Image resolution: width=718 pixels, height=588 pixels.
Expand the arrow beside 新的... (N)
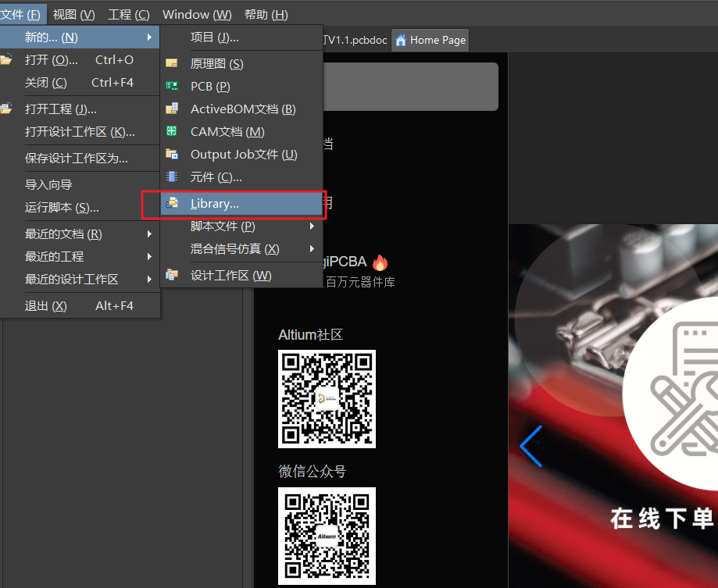(x=149, y=37)
